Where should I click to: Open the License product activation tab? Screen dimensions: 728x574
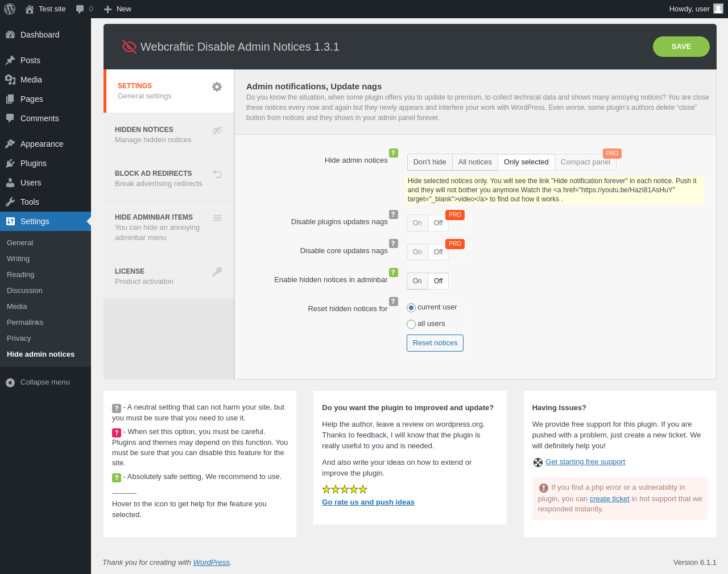point(169,276)
